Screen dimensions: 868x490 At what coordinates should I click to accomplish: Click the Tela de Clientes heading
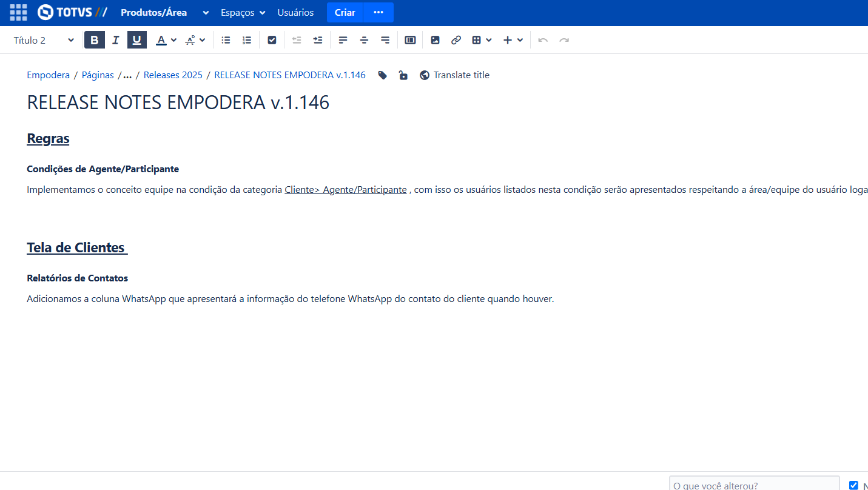click(x=77, y=247)
